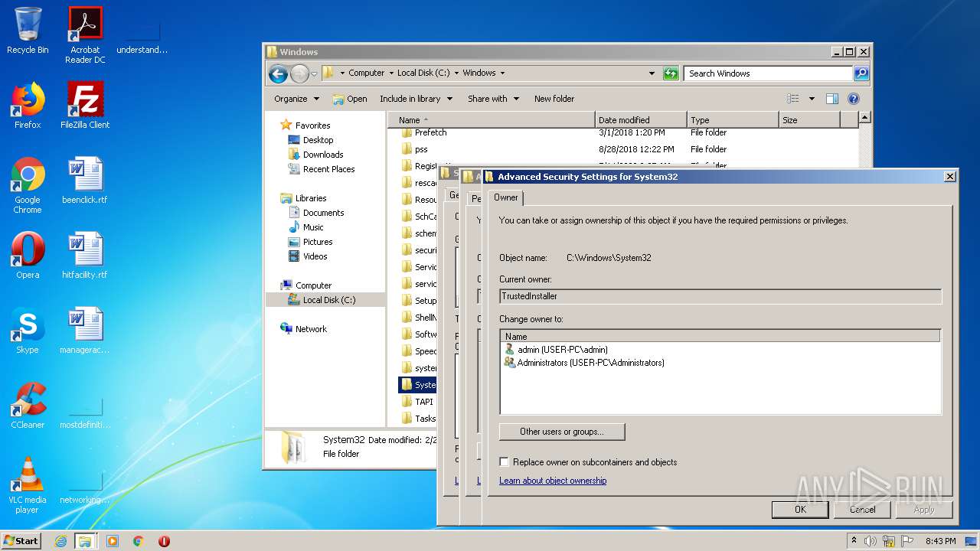Open Share with dropdown
The image size is (980, 551).
(x=493, y=99)
